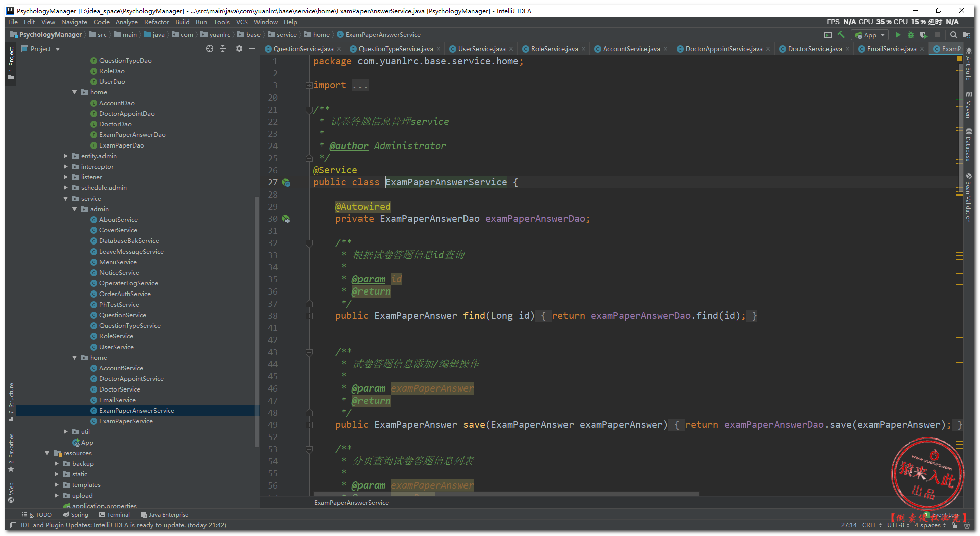This screenshot has width=980, height=536.
Task: Open the App run configuration dropdown
Action: 870,35
